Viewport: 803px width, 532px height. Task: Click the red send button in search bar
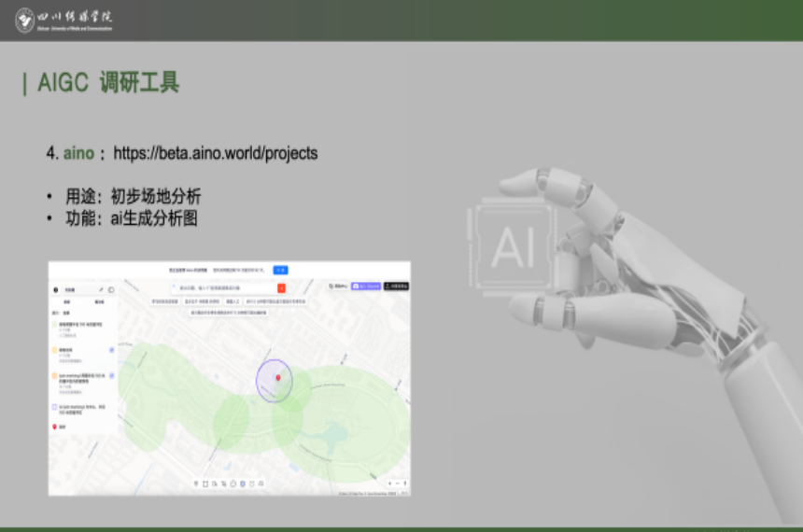[281, 288]
